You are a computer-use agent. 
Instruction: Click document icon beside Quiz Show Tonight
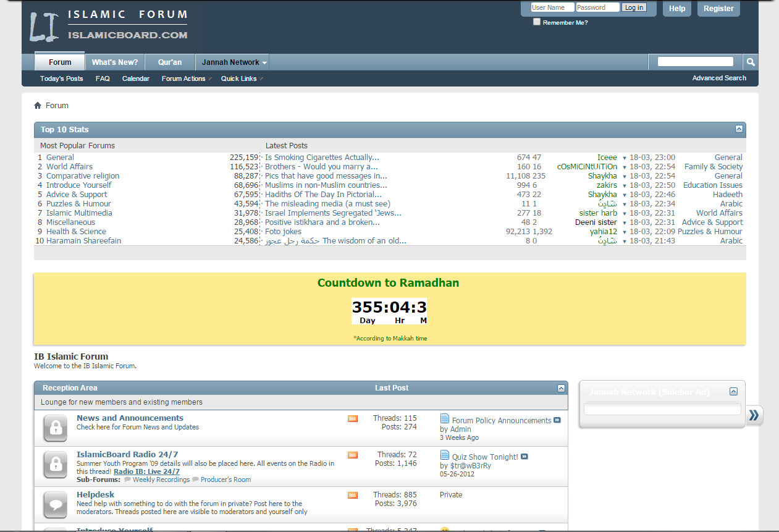(445, 456)
